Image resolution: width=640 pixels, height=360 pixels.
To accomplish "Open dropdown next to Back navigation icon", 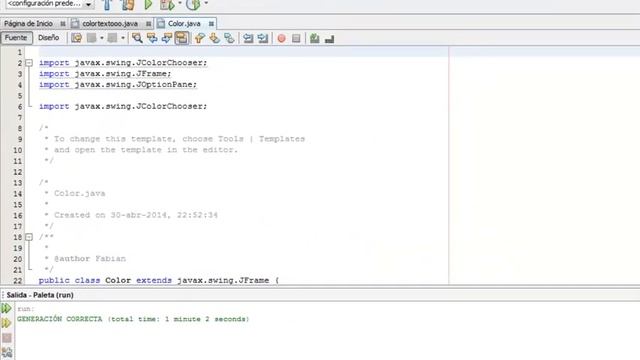I will pos(102,38).
